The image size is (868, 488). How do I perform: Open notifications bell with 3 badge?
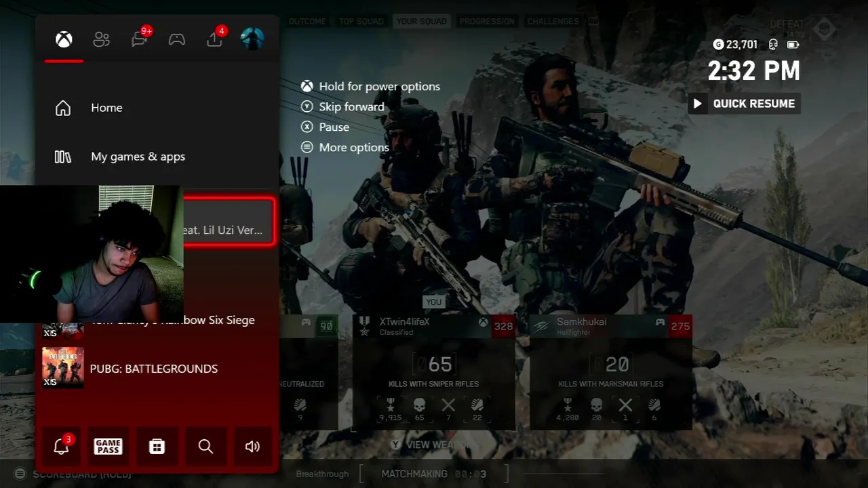(62, 446)
